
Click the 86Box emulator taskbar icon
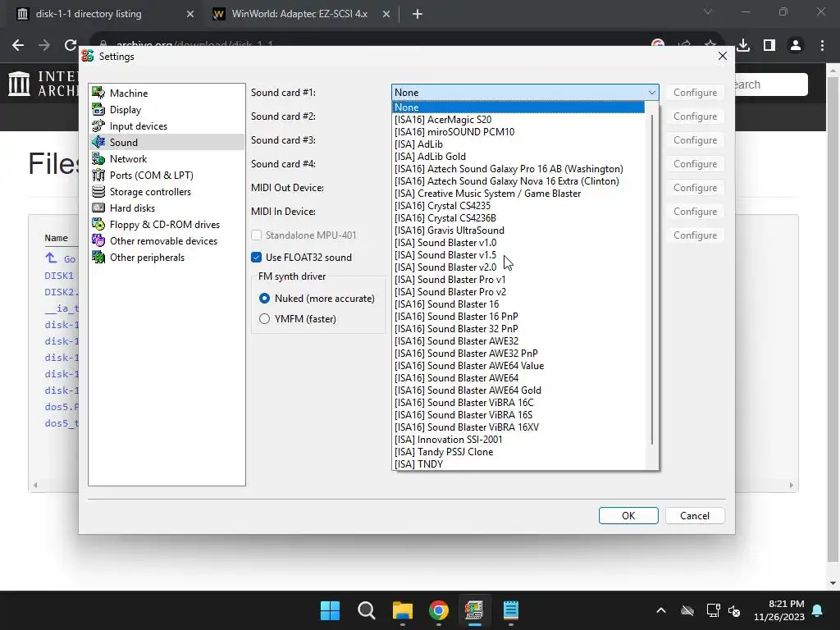(475, 610)
